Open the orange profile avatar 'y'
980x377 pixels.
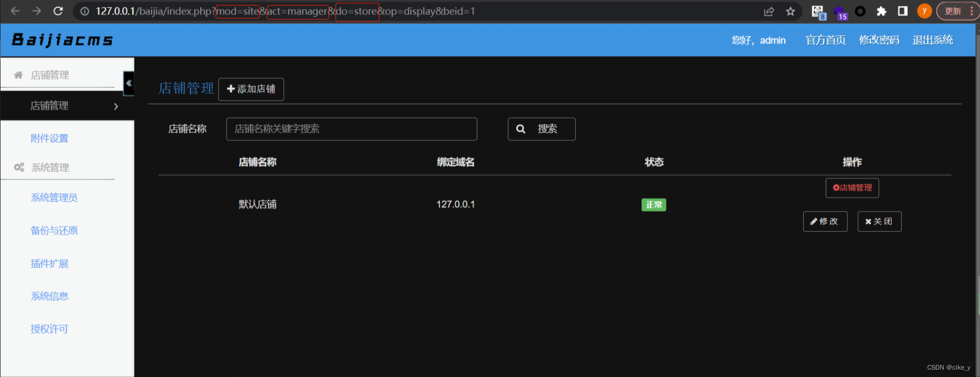(924, 11)
